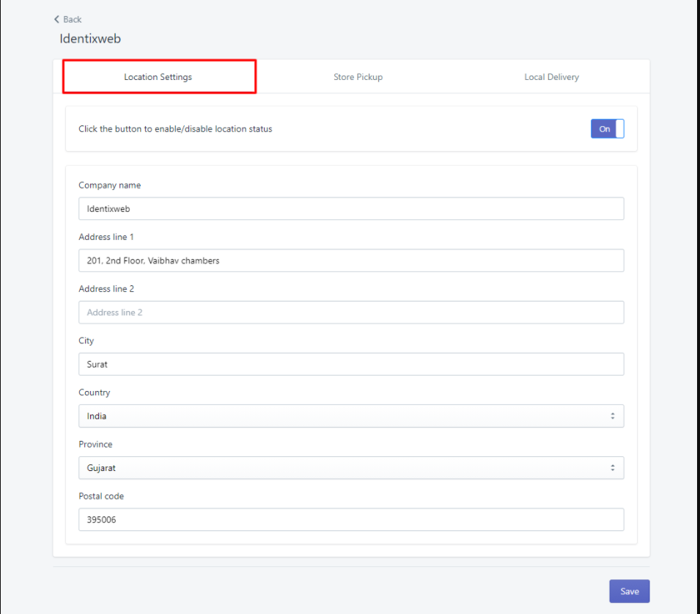The width and height of the screenshot is (700, 614).
Task: Click the Company name input field
Action: [351, 208]
